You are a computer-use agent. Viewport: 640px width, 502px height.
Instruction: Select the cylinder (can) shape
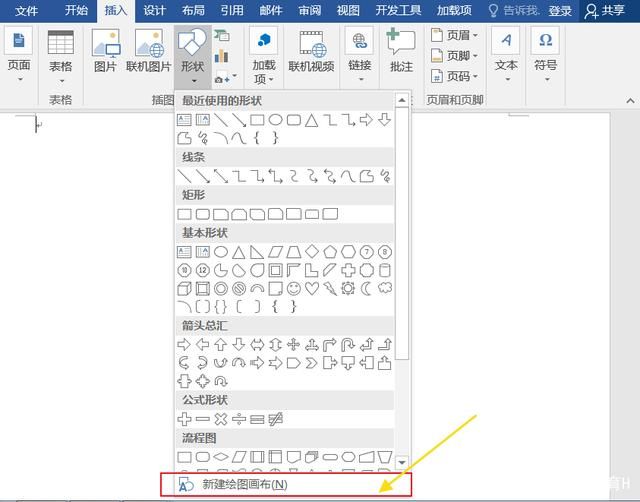point(385,270)
